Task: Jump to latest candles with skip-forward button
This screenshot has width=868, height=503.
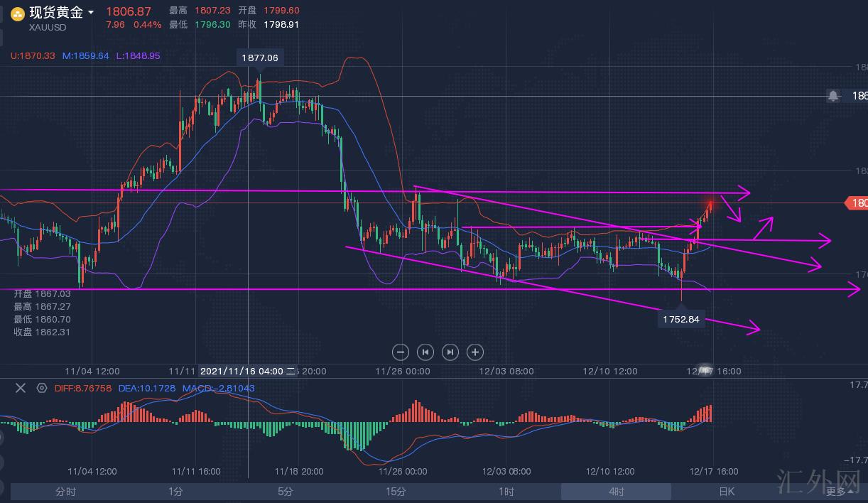Action: [450, 352]
